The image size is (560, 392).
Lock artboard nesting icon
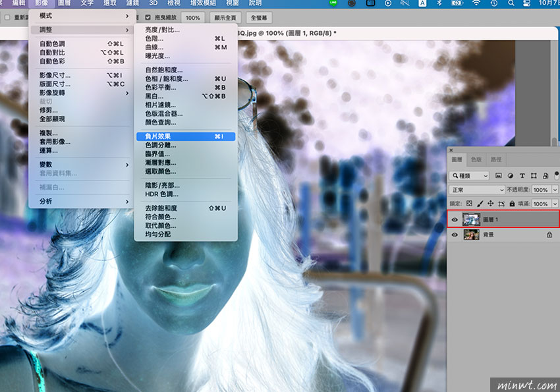point(501,204)
